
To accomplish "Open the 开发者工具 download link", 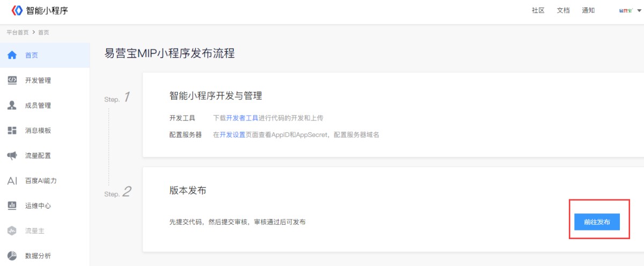I will coord(243,118).
